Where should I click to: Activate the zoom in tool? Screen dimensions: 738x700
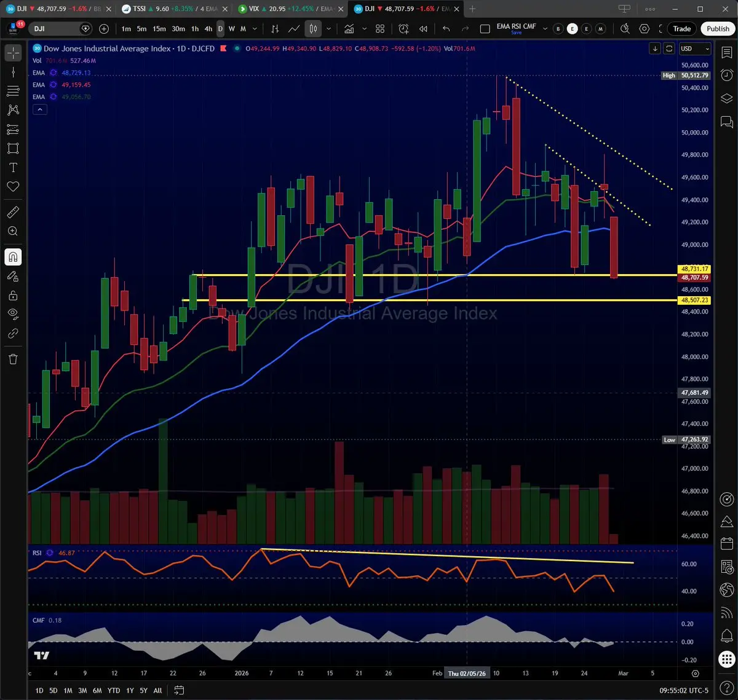tap(13, 231)
